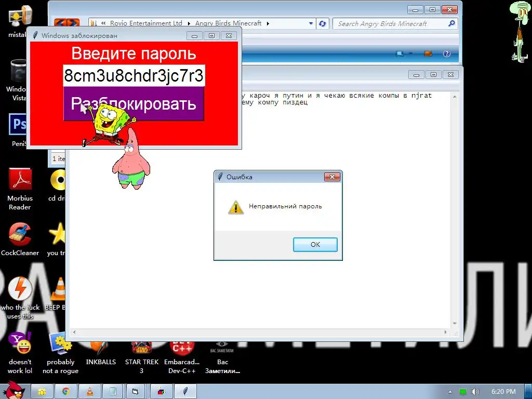This screenshot has height=399, width=532.
Task: Go back in the Explorer window
Action: pyautogui.click(x=60, y=23)
